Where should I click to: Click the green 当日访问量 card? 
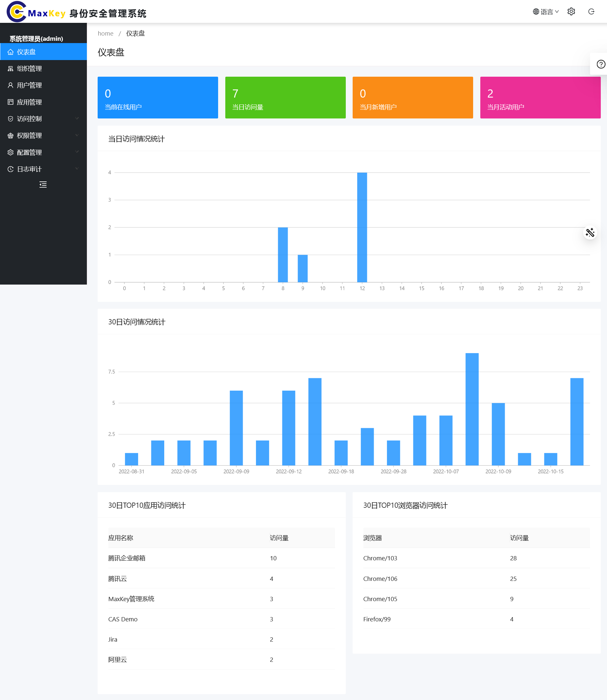(x=285, y=98)
